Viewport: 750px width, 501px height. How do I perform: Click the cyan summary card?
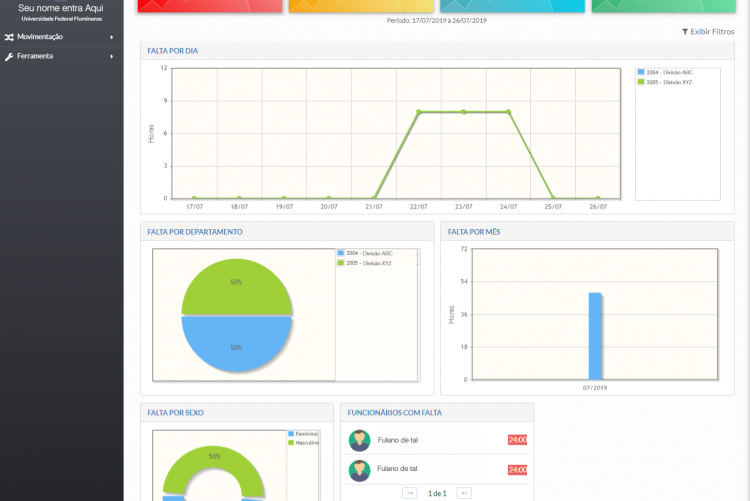tap(512, 6)
